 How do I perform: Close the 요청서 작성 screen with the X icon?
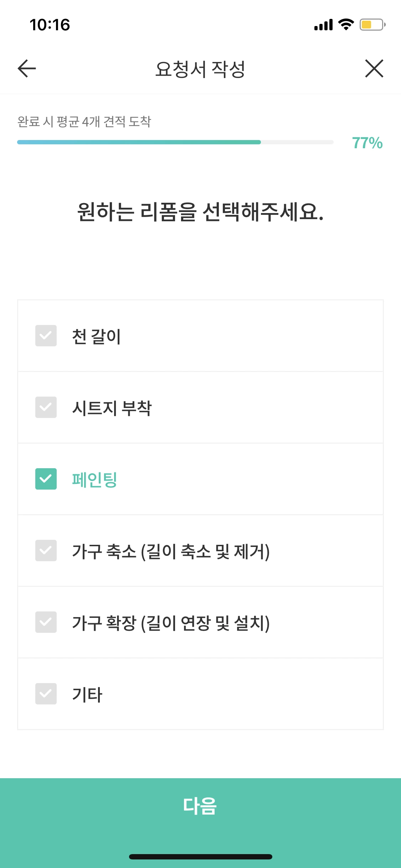[374, 69]
